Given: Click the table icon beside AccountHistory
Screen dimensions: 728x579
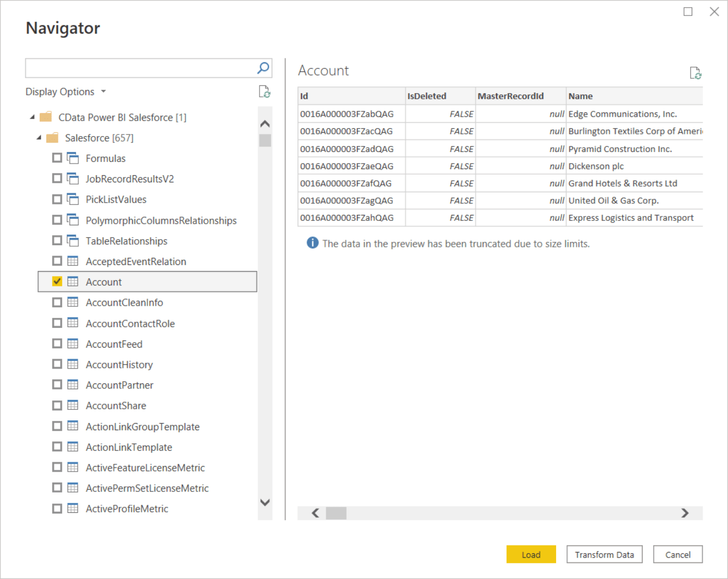Looking at the screenshot, I should click(73, 364).
